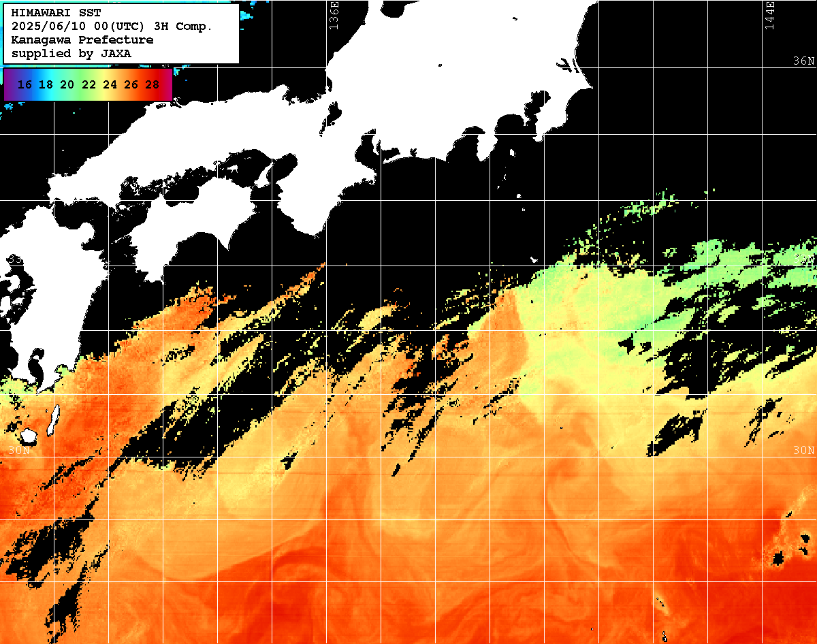Click the 24 mark on the temperature legend
This screenshot has width=817, height=644.
(x=110, y=84)
